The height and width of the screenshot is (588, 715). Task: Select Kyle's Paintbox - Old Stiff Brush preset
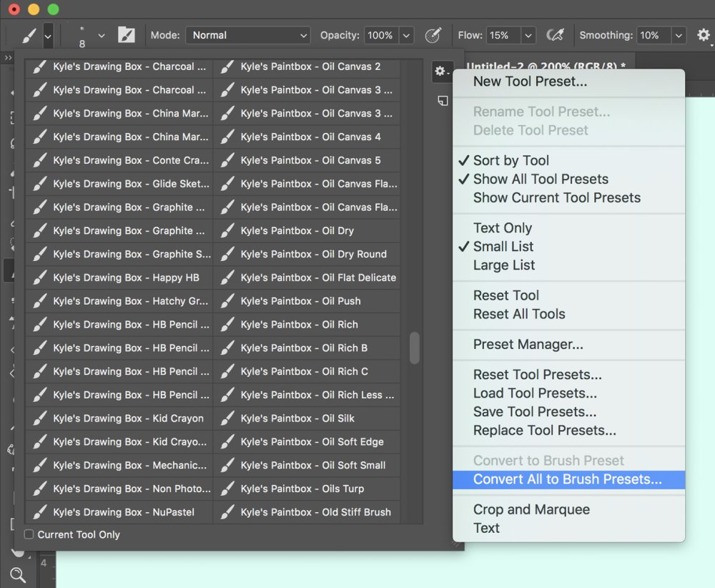click(307, 512)
